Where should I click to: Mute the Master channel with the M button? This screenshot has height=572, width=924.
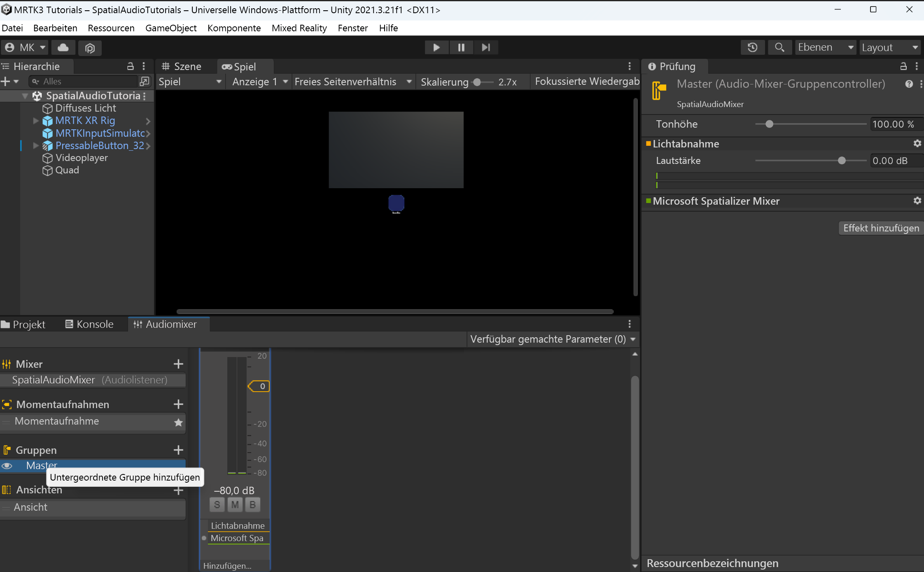coord(235,504)
